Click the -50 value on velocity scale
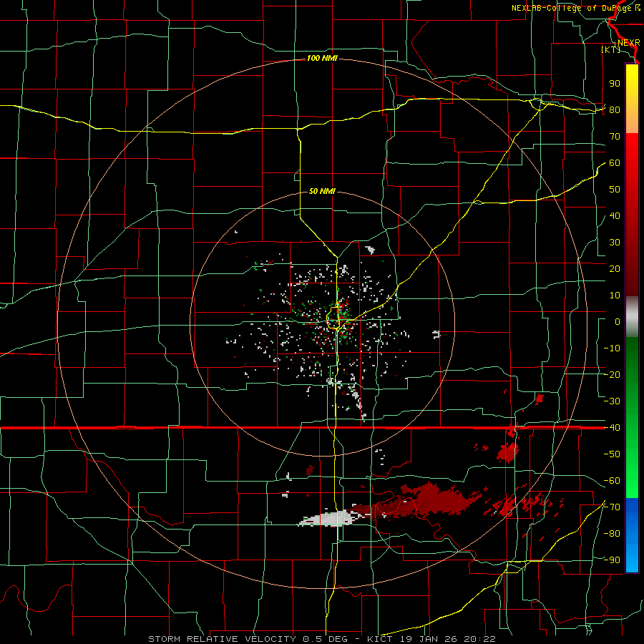 tap(612, 454)
